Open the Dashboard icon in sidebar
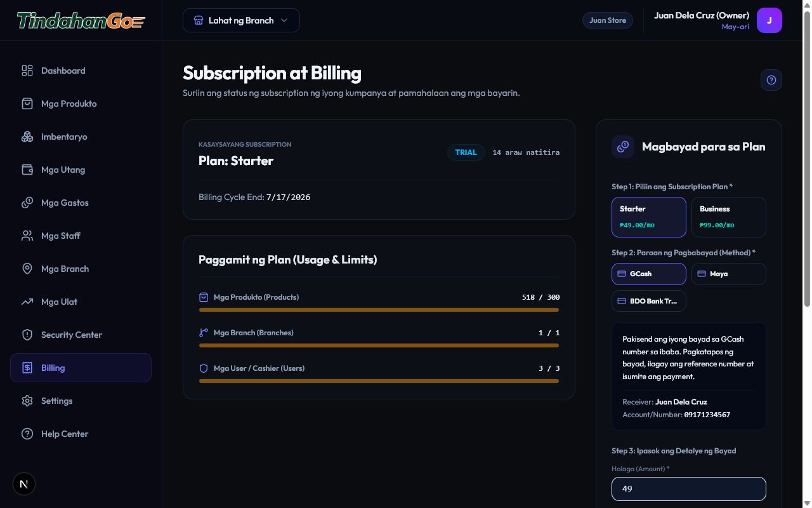This screenshot has height=508, width=812. (x=27, y=70)
